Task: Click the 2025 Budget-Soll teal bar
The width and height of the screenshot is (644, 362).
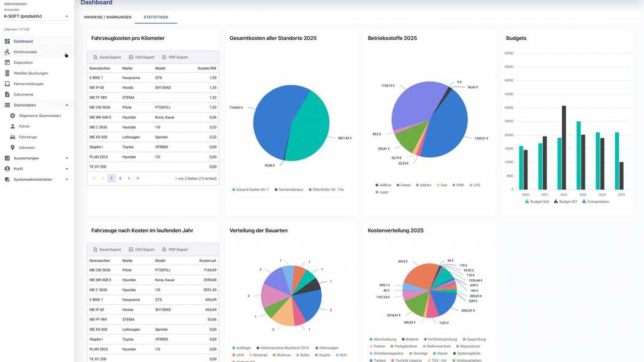Action: tap(617, 160)
